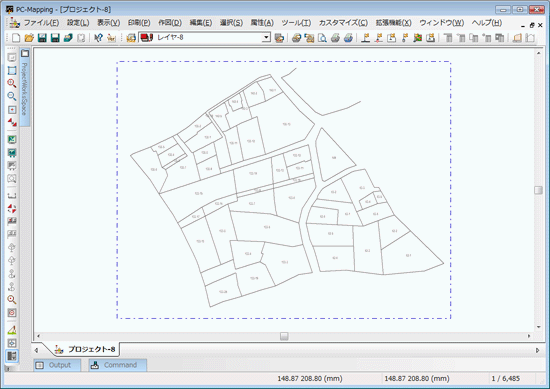The image size is (550, 389).
Task: Open the 表示(V) menu
Action: click(x=108, y=23)
